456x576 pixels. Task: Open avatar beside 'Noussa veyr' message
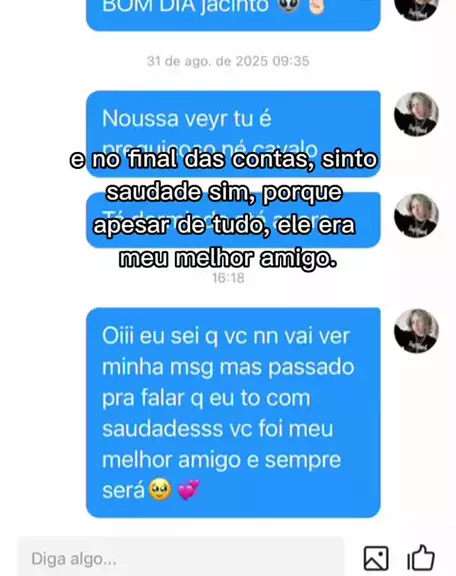(416, 114)
